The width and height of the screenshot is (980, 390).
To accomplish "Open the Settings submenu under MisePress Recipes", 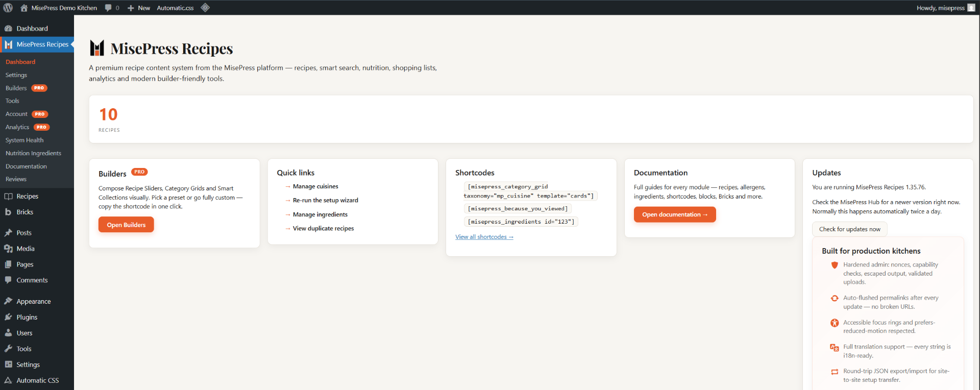I will tap(16, 75).
